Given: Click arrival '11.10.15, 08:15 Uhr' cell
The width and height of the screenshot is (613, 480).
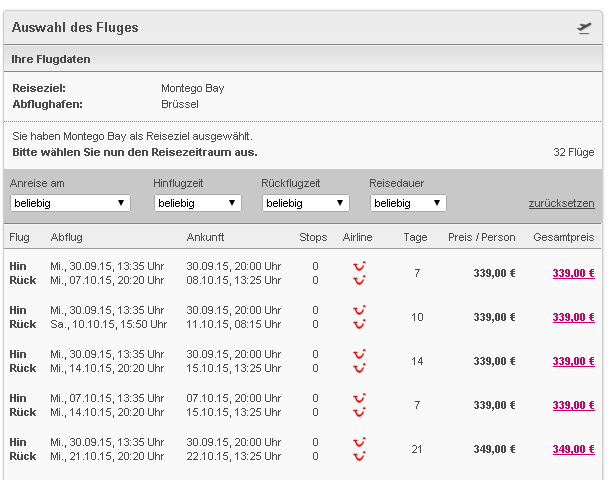Looking at the screenshot, I should point(234,324).
